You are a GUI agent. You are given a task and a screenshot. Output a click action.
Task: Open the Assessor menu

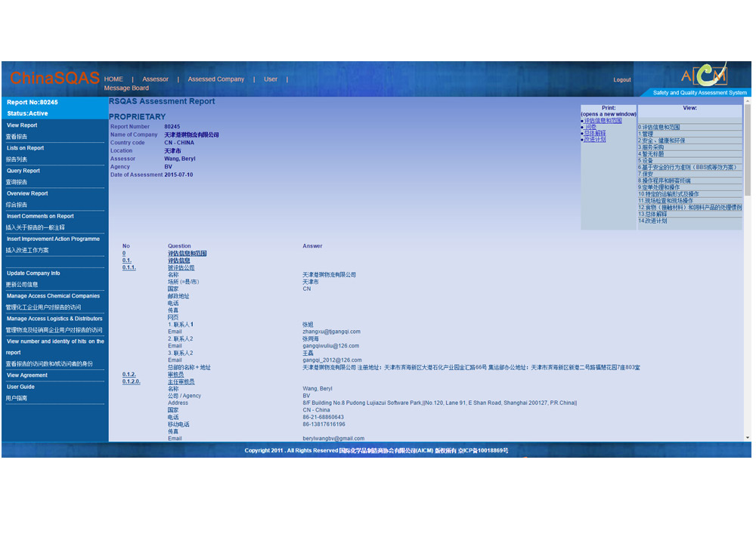(156, 79)
